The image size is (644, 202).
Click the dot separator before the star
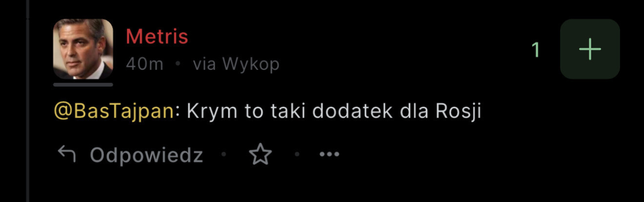224,155
